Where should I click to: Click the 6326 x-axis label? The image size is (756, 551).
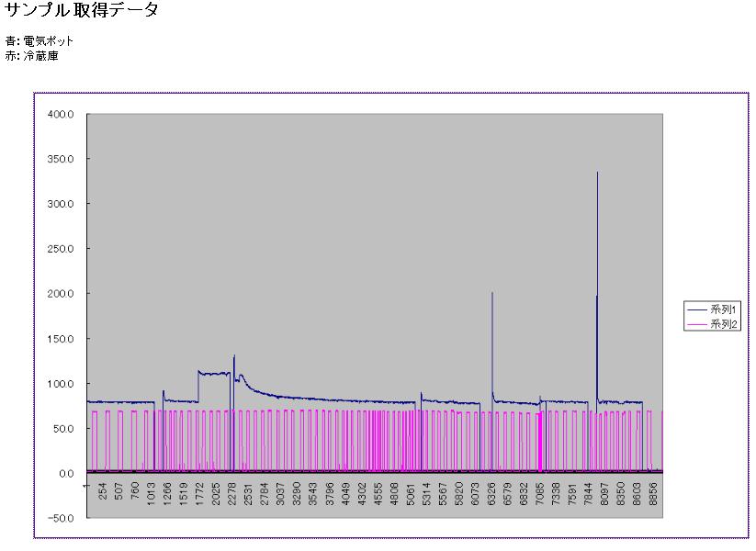coord(492,494)
